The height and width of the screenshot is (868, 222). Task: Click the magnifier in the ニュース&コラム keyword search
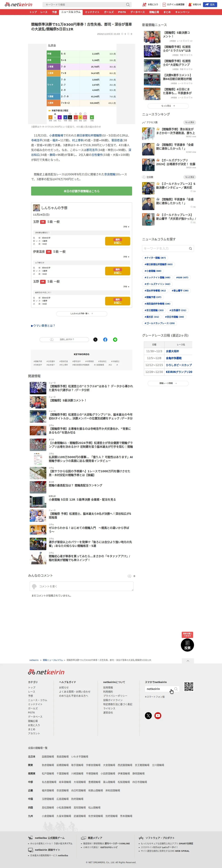click(x=190, y=248)
